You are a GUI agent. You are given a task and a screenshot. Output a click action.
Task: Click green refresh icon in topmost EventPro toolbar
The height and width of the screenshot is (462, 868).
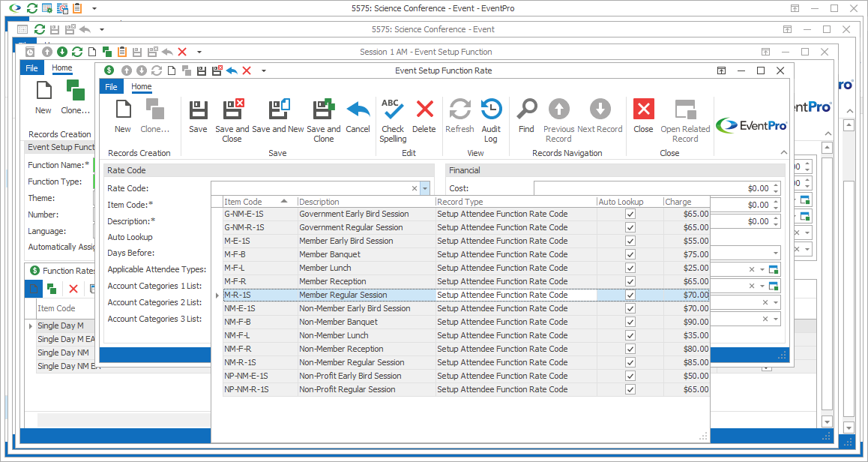(x=32, y=8)
